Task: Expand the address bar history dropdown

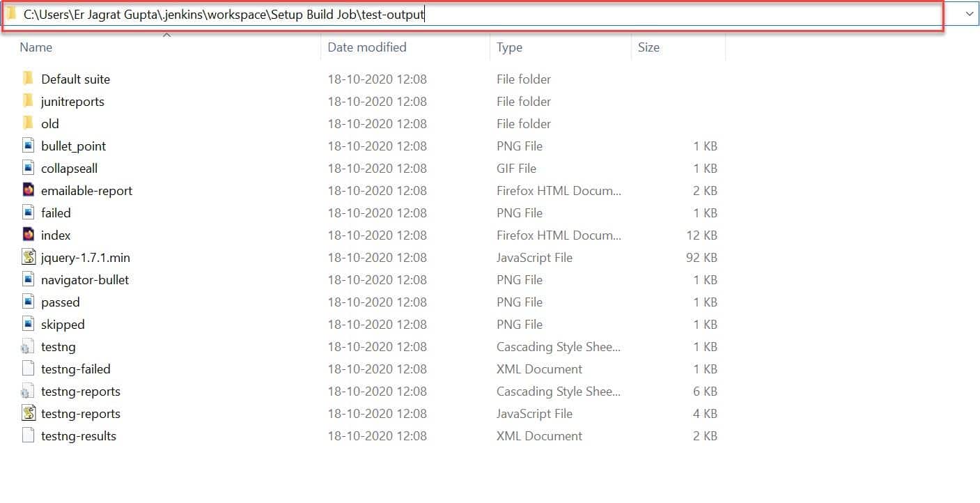Action: tap(970, 14)
